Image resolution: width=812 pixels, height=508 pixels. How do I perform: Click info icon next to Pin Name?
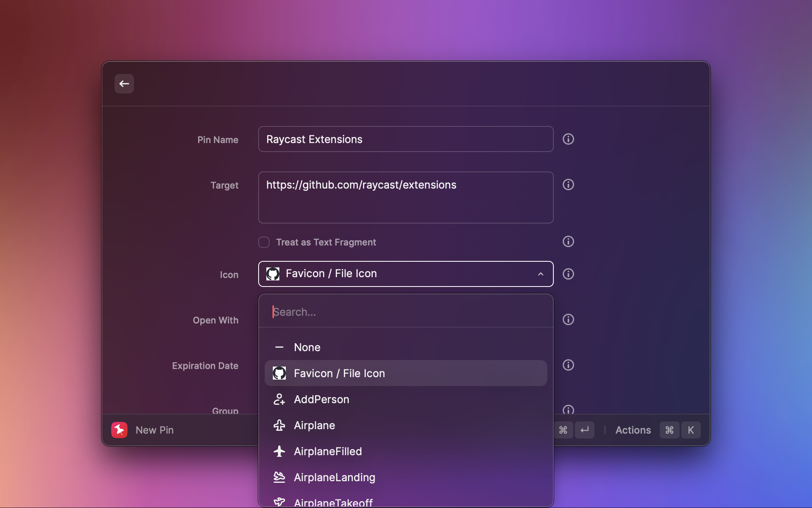tap(568, 139)
